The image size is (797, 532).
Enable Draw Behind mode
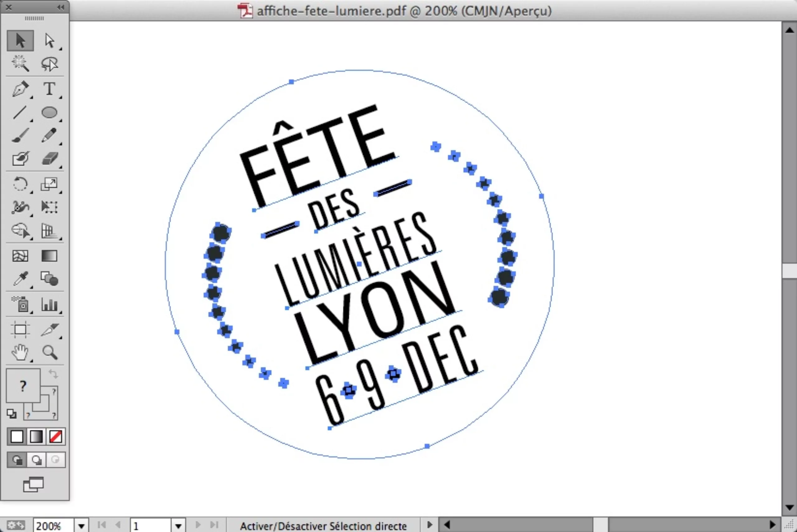pos(36,460)
